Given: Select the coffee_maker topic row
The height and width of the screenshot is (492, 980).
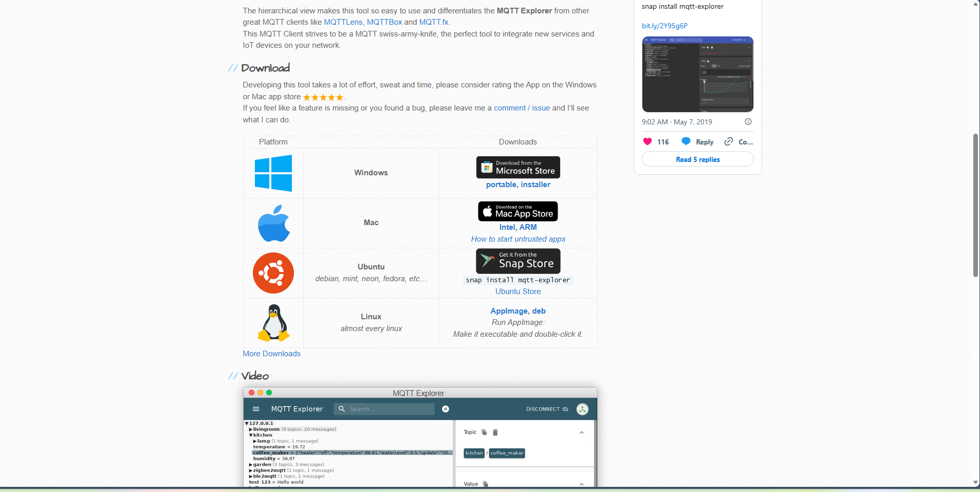Looking at the screenshot, I should tap(353, 453).
